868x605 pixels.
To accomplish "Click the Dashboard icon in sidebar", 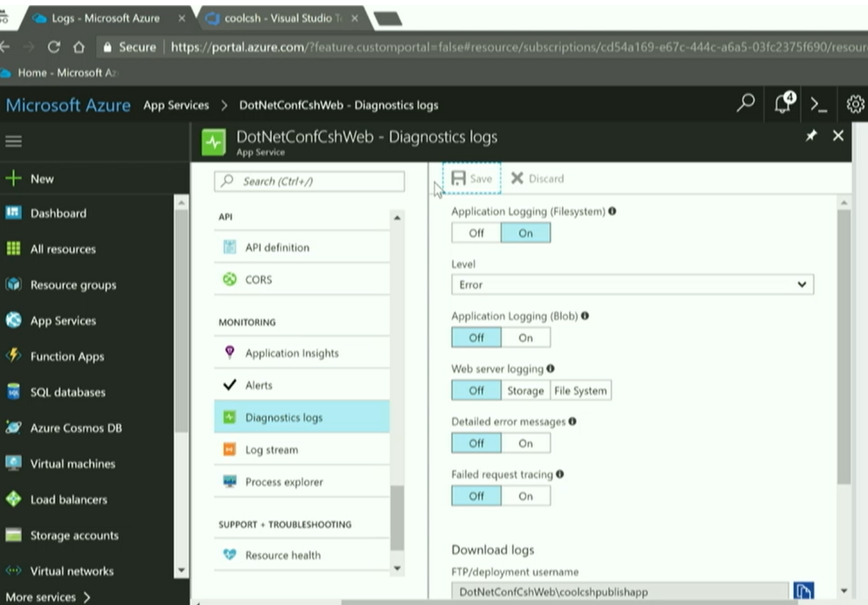I will click(x=14, y=213).
